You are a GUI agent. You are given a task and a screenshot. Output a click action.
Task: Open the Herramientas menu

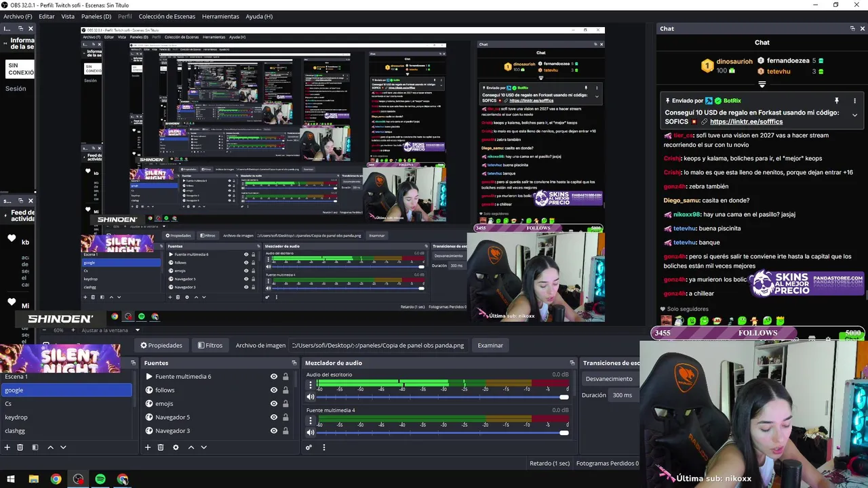pyautogui.click(x=220, y=16)
